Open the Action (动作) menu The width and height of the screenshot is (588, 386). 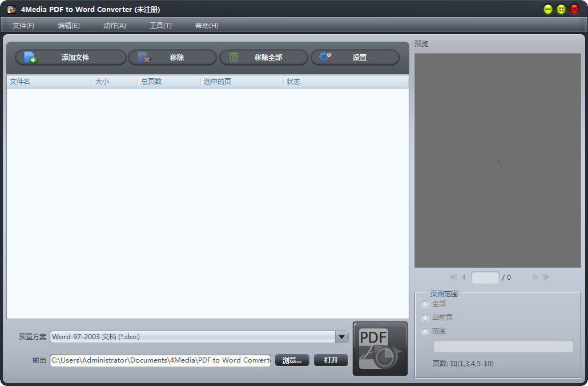point(114,26)
